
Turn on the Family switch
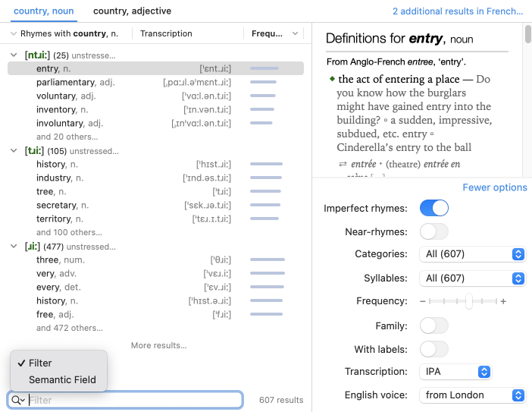tap(433, 326)
